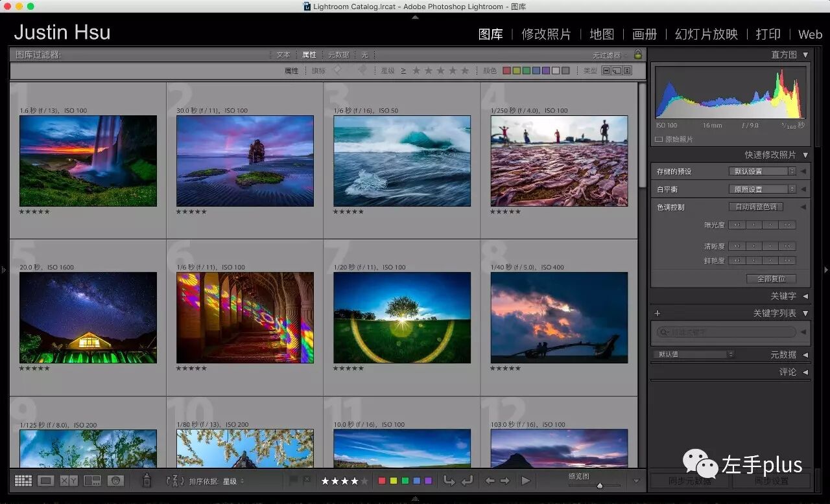Switch to Slideshow (幻灯片放映) module

pos(706,34)
